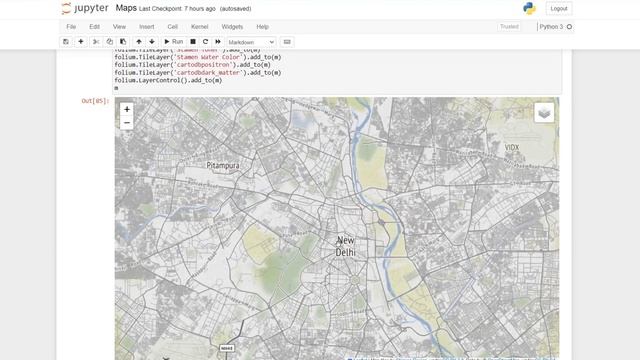Click the Pitampura map label
This screenshot has width=640, height=360.
tap(223, 165)
